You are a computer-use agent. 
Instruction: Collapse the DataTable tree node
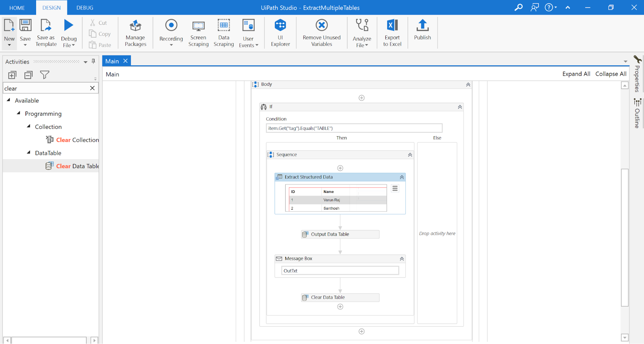29,153
